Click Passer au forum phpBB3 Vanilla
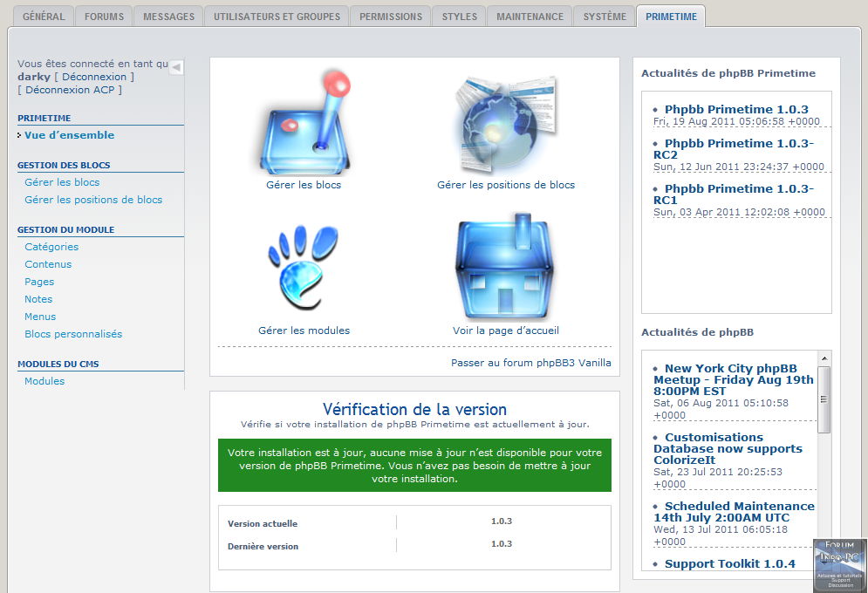The width and height of the screenshot is (868, 593). pyautogui.click(x=531, y=363)
